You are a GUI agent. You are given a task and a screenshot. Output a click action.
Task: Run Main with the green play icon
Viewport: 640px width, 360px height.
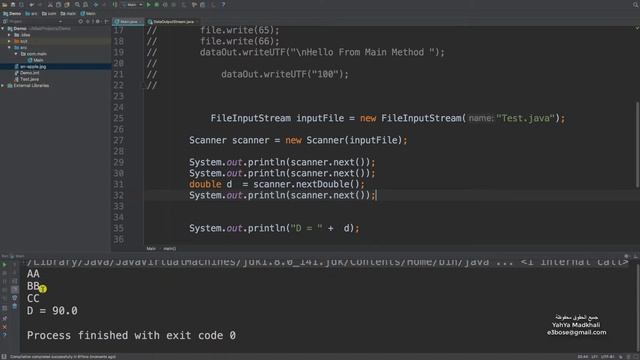point(149,4)
